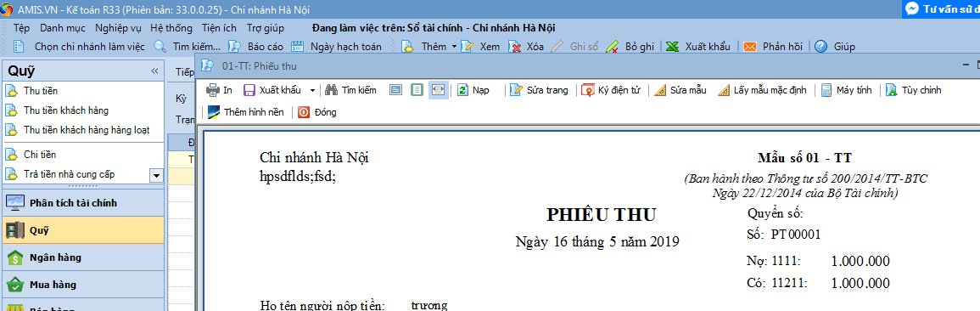Image resolution: width=980 pixels, height=311 pixels.
Task: Click the Có: 11211 credit line
Action: click(818, 283)
